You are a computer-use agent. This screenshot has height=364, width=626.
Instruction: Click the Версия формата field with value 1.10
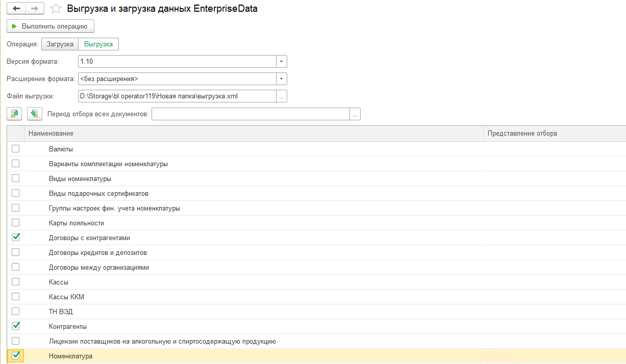(177, 62)
